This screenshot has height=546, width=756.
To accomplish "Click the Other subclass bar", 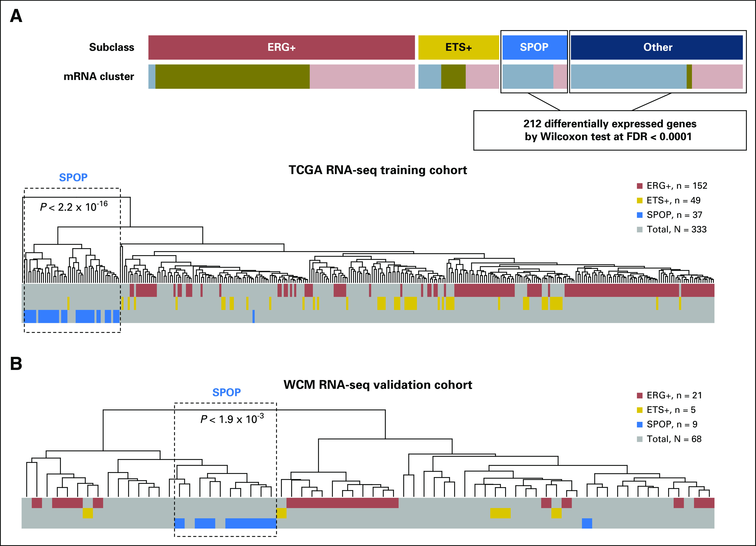I will pyautogui.click(x=657, y=47).
